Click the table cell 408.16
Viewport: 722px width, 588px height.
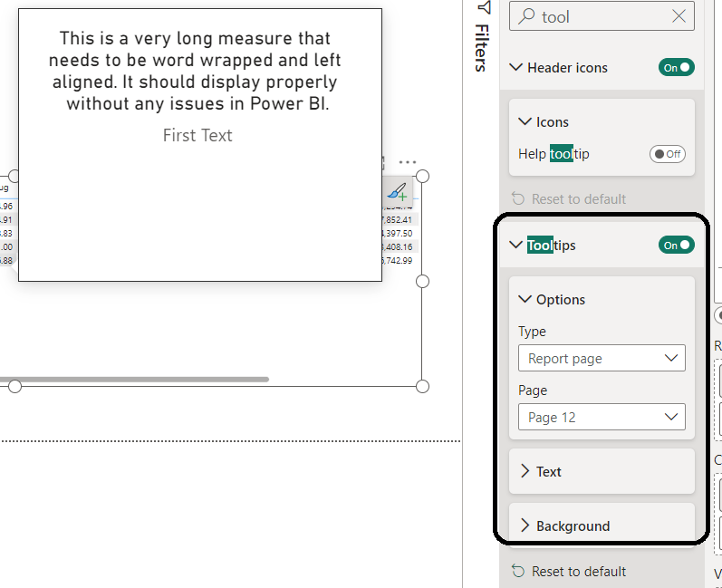[397, 247]
